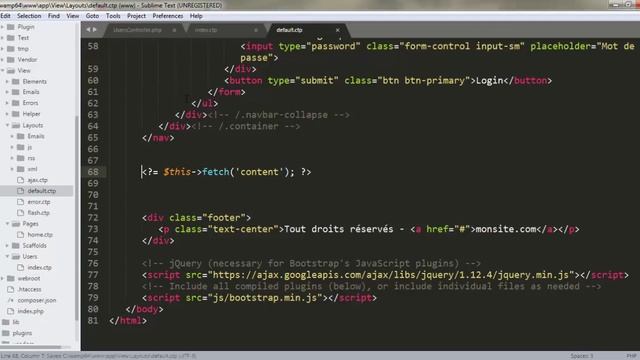Click the open View folder icon
This screenshot has width=640, height=360.
[x=11, y=71]
